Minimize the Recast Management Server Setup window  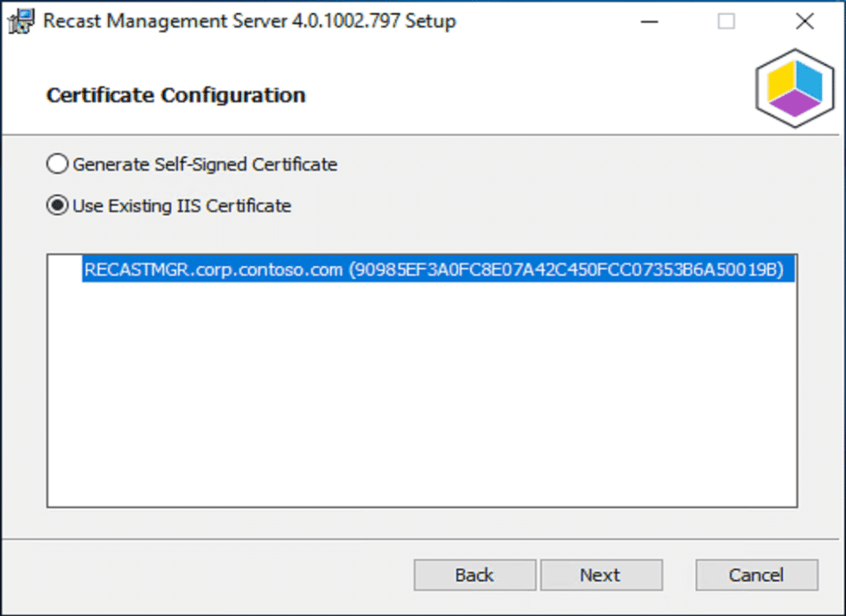[649, 22]
